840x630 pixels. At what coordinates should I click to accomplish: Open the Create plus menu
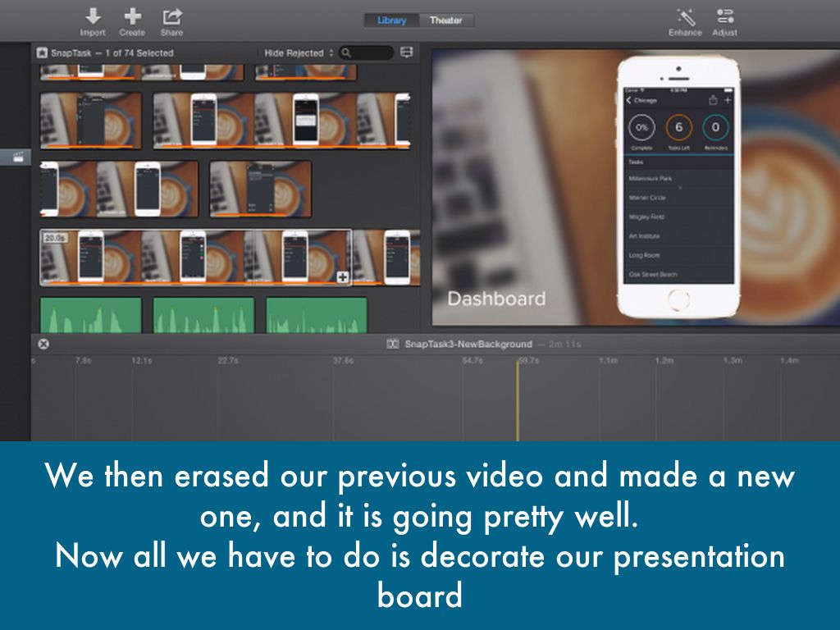click(131, 16)
